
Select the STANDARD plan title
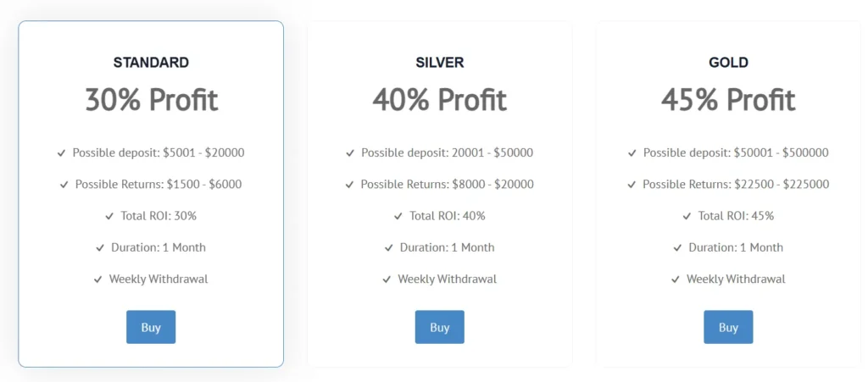151,63
